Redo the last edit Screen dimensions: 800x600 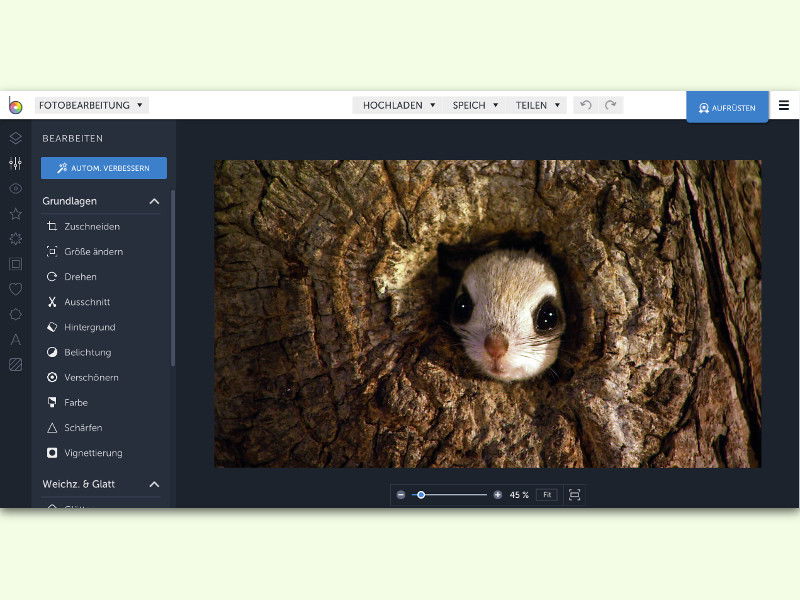point(611,105)
